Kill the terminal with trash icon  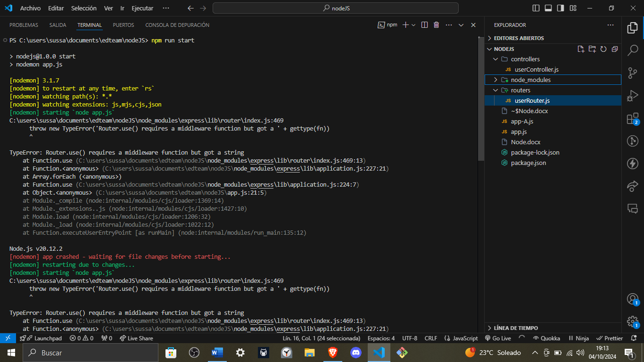coord(437,25)
